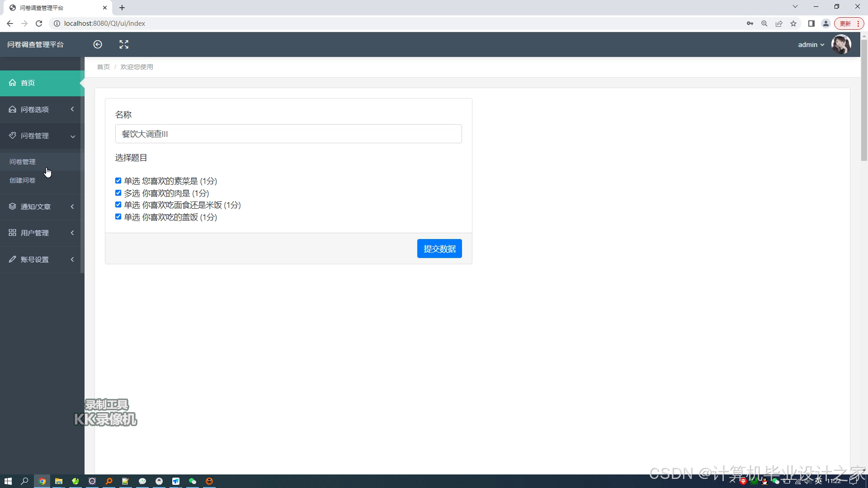Click the sidebar collapse arrow icon
This screenshot has height=488, width=868.
(98, 44)
